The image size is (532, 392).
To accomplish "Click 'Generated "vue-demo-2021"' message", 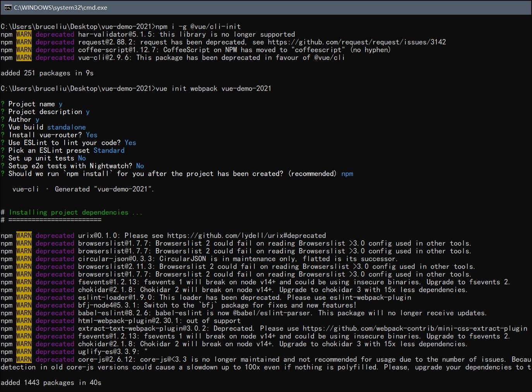I will coord(105,189).
